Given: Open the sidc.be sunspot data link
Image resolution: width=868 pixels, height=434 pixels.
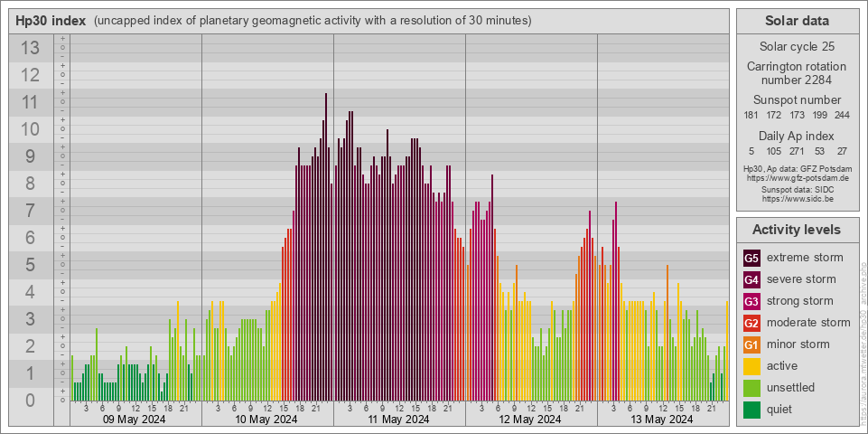Looking at the screenshot, I should (x=797, y=199).
